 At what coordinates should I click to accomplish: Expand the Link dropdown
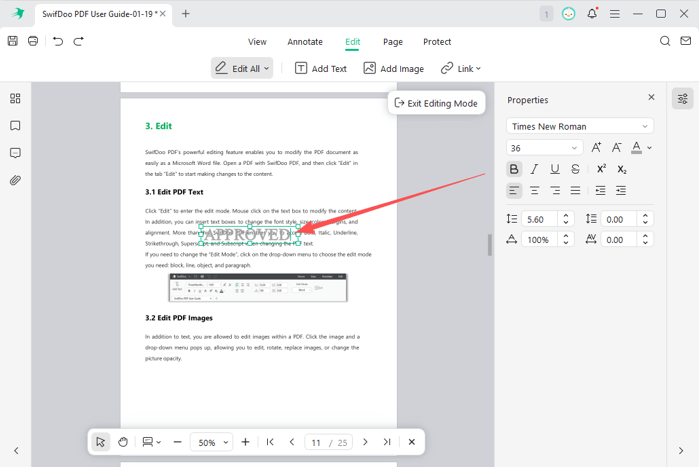coord(478,69)
